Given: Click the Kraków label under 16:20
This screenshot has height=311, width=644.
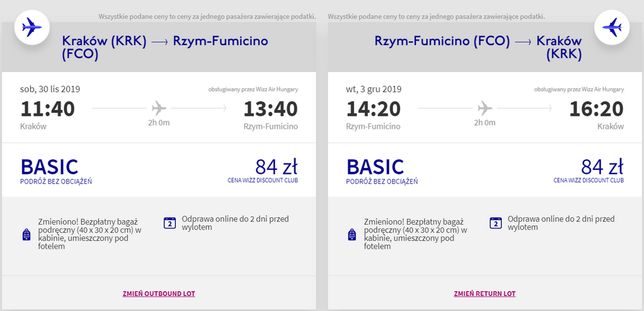Looking at the screenshot, I should click(x=611, y=127).
